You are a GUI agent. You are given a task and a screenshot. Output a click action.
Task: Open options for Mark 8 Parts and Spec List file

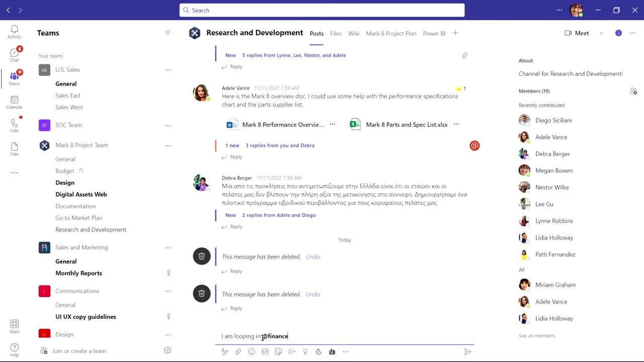456,124
